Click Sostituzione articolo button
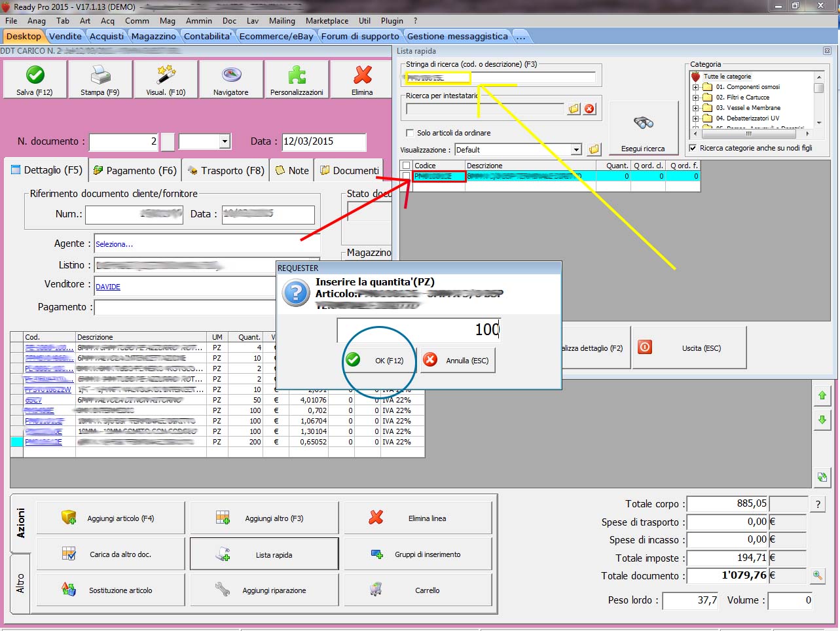 [111, 590]
